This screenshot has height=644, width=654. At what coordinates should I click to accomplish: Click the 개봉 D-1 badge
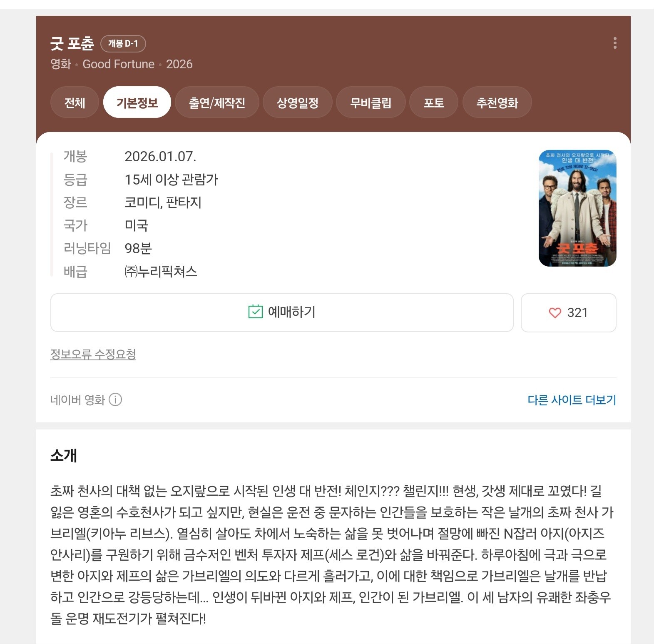click(123, 43)
